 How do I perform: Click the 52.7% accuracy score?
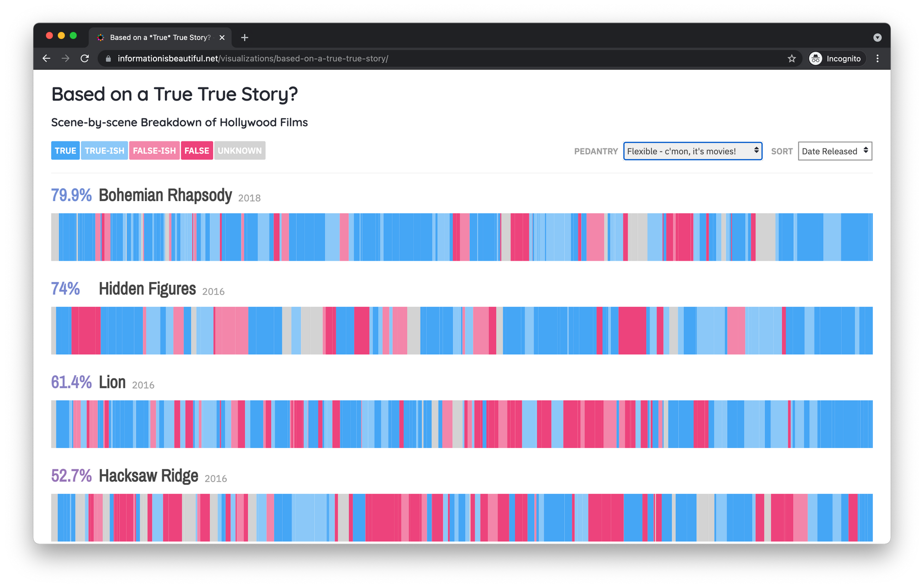pyautogui.click(x=71, y=476)
